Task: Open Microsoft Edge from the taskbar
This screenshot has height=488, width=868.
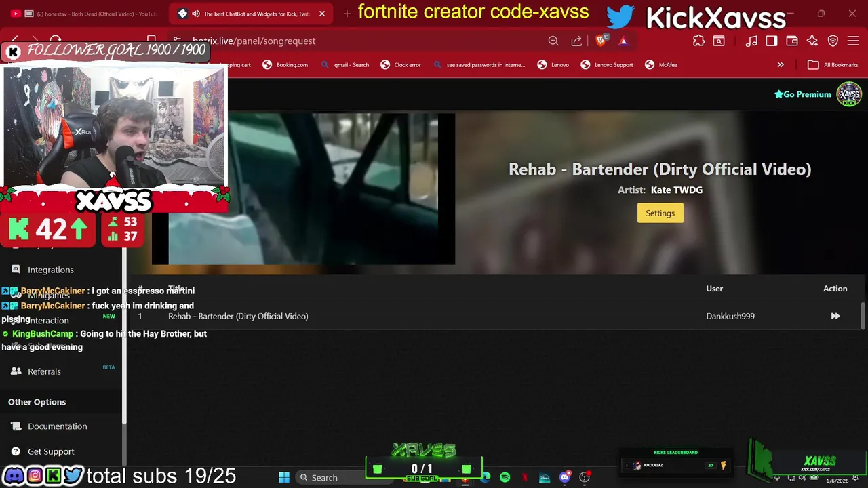Action: click(486, 477)
